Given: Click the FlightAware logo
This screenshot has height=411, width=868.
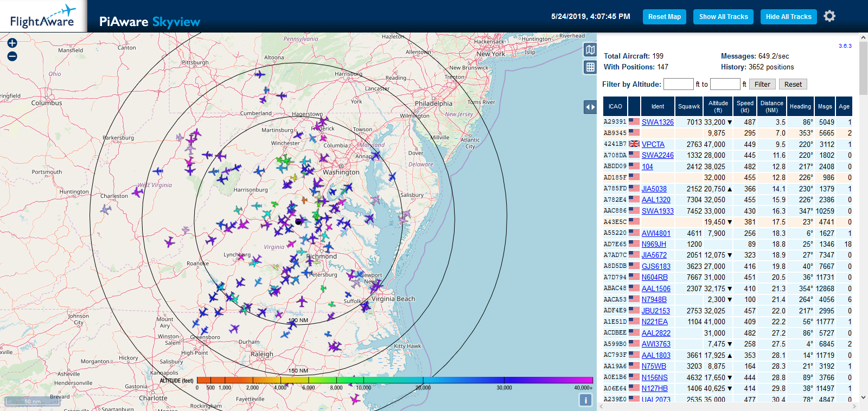Looking at the screenshot, I should tap(43, 16).
